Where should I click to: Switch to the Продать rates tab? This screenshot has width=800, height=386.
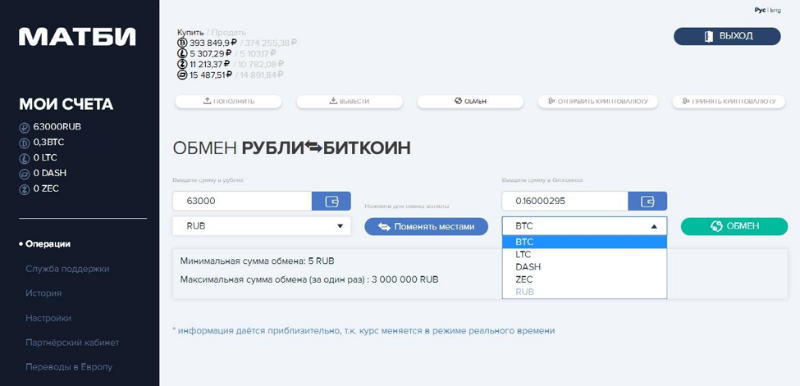[x=228, y=33]
